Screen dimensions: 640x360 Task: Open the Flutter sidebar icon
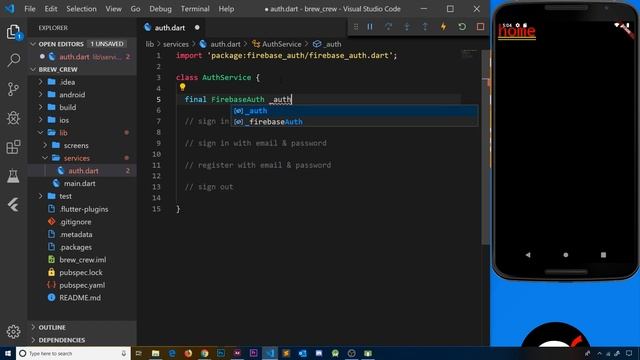click(x=13, y=204)
